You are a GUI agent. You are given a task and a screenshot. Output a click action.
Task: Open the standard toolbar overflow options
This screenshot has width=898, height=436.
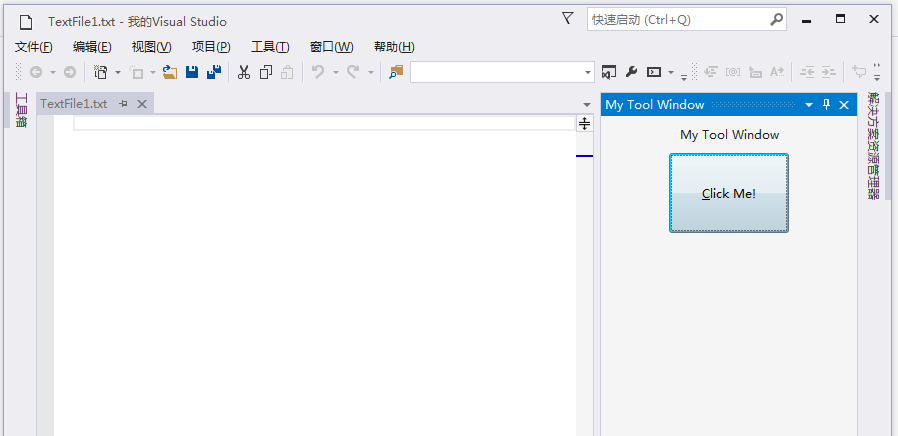click(683, 76)
